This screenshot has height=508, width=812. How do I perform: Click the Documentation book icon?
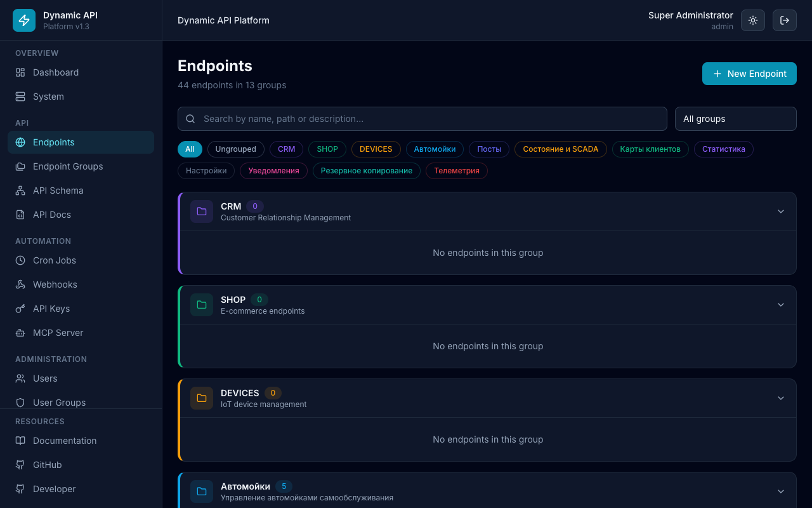[x=20, y=441]
